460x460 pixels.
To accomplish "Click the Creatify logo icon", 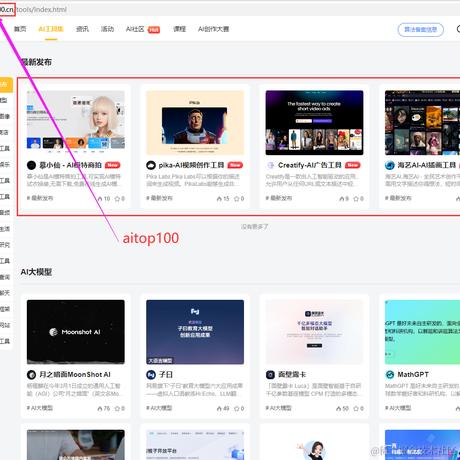I will tap(270, 165).
